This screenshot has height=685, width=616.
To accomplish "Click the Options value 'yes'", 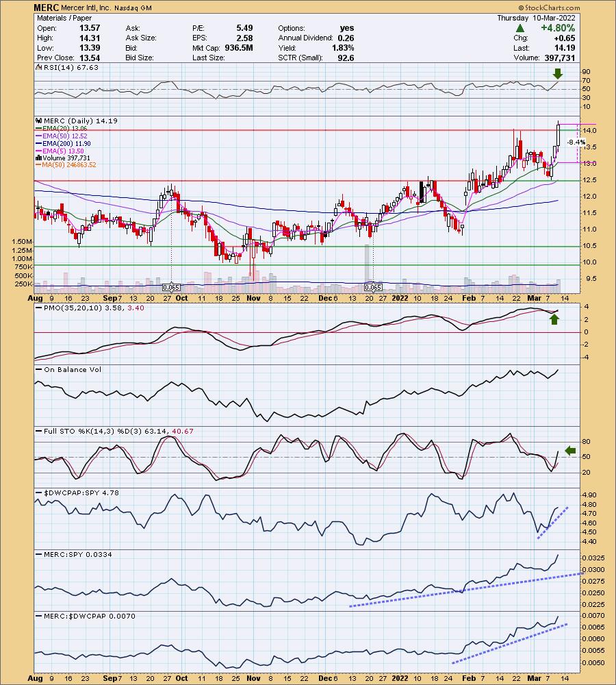I will tap(347, 28).
